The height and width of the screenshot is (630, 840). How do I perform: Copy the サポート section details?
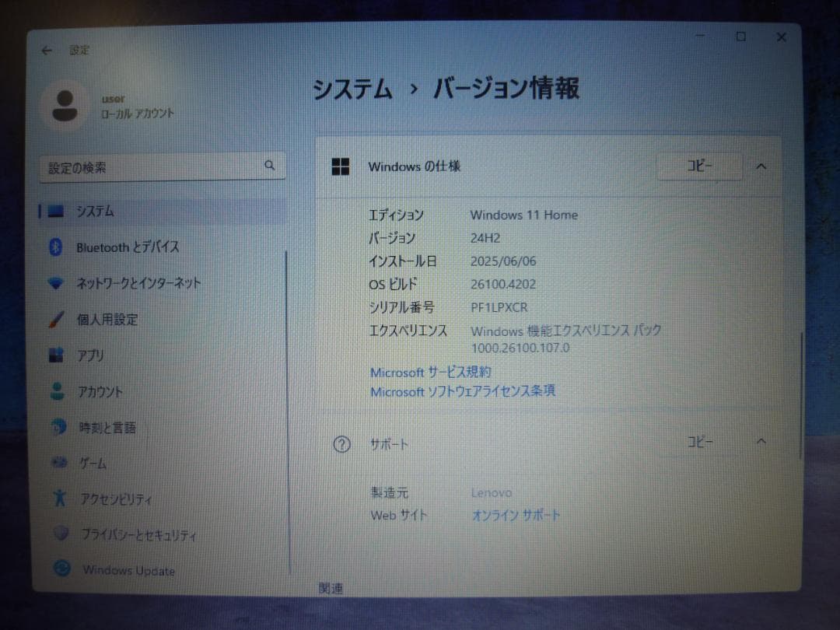(699, 442)
